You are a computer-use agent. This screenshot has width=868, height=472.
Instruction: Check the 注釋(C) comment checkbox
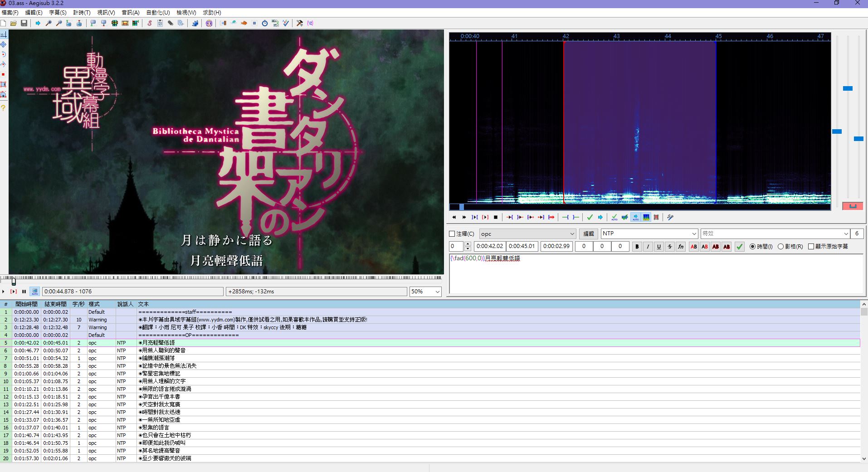click(x=452, y=234)
